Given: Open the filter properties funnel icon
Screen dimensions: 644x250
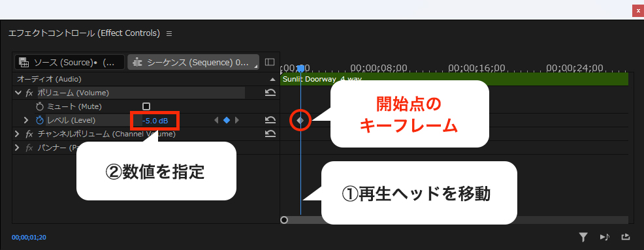Looking at the screenshot, I should (583, 237).
